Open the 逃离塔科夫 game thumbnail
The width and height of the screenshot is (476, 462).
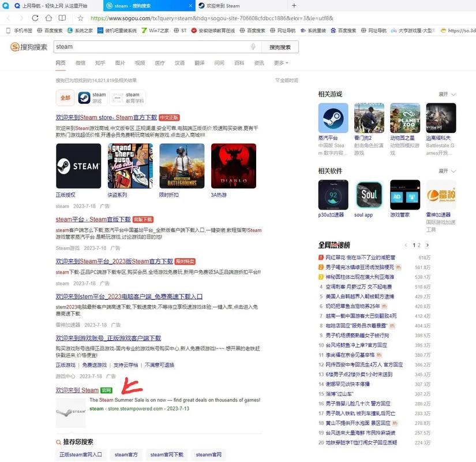click(x=441, y=118)
